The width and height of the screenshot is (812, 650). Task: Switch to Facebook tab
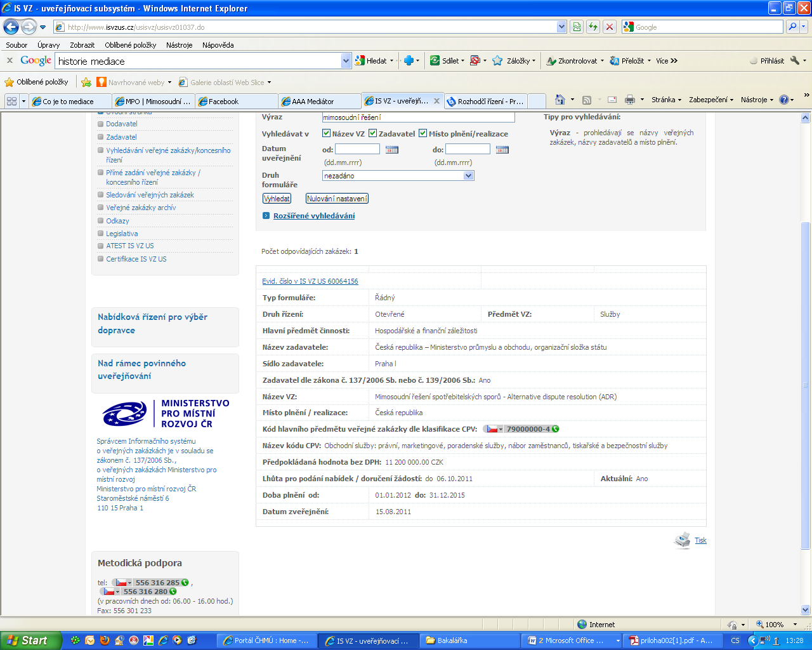[236, 102]
